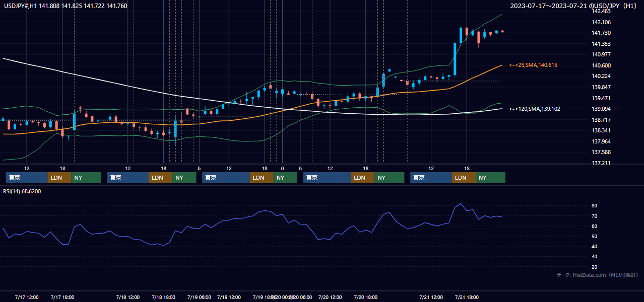Screen dimensions: 644x302
Task: Click price axis value 138.341
Action: tap(601, 131)
